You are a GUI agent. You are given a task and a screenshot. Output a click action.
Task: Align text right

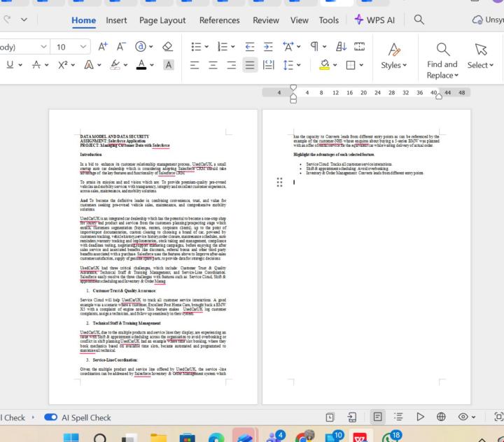point(232,65)
